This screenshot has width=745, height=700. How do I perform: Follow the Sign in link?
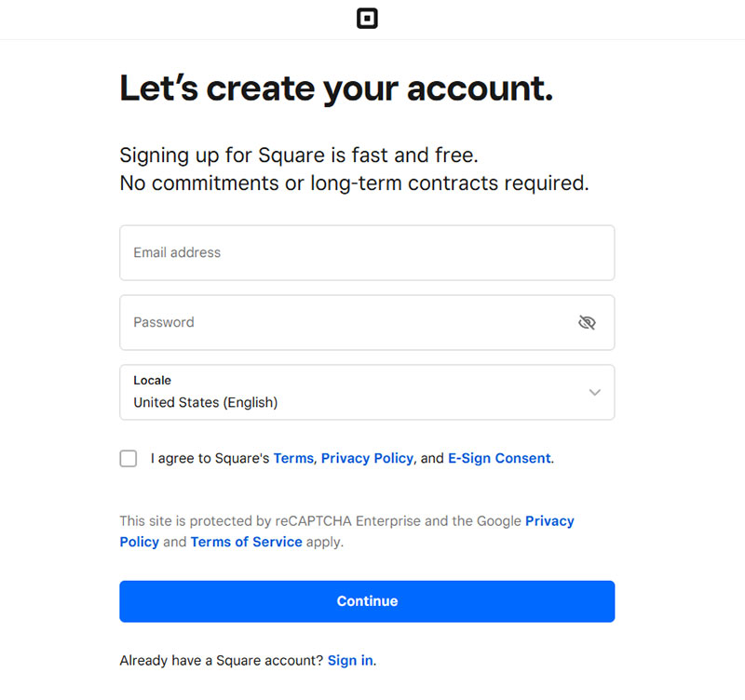pyautogui.click(x=350, y=661)
